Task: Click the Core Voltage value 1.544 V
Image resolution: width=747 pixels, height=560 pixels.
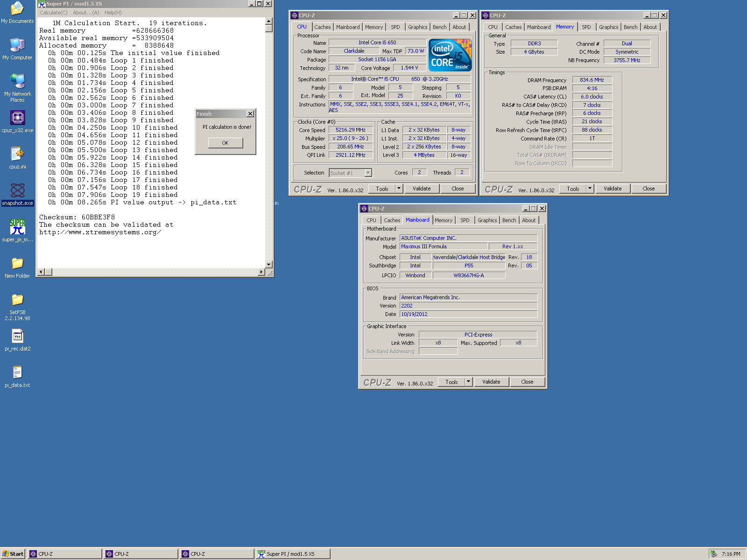Action: [x=409, y=68]
